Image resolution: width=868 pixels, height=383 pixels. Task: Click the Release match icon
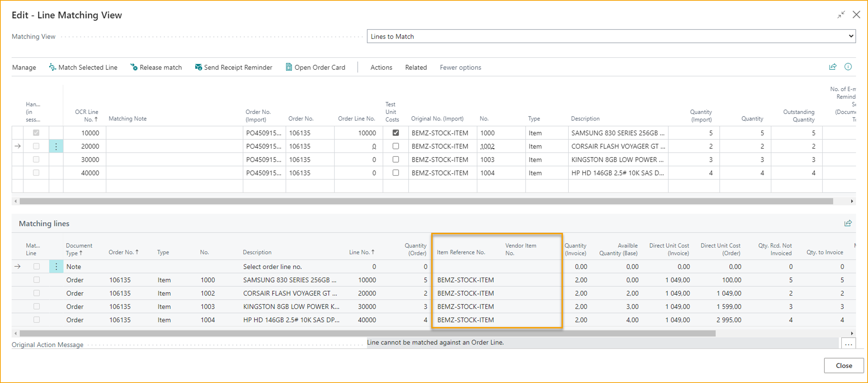click(134, 67)
